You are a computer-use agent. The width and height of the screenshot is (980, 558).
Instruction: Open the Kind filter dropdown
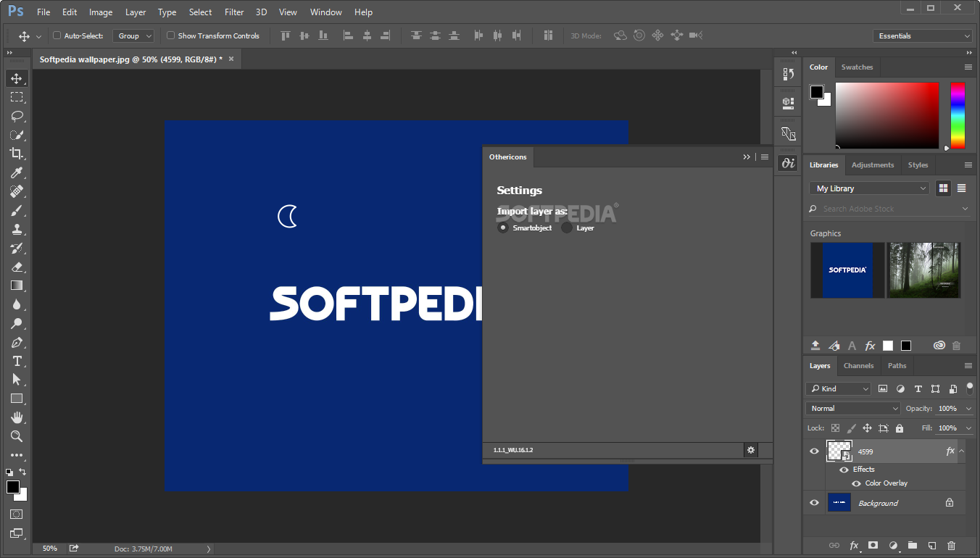[x=839, y=388]
